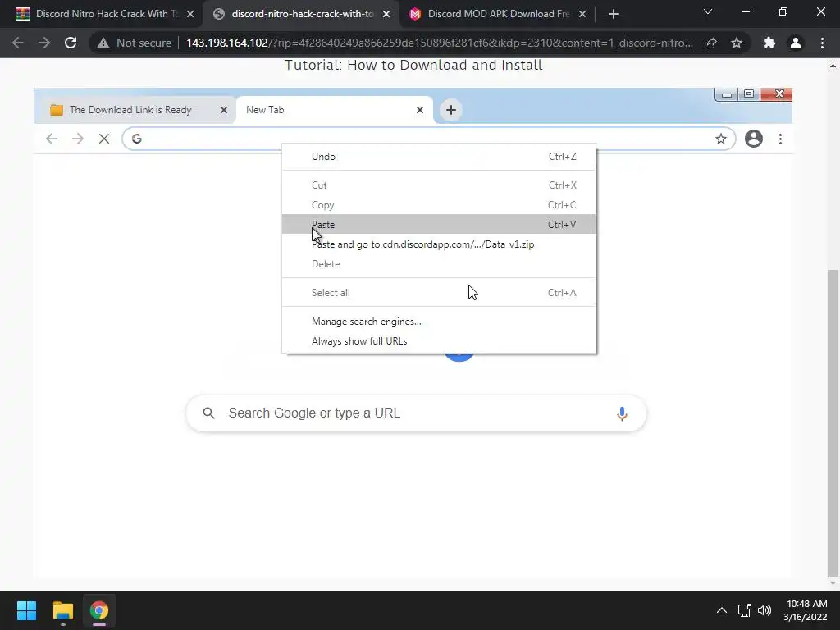Open the Extensions puzzle icon

tap(769, 43)
